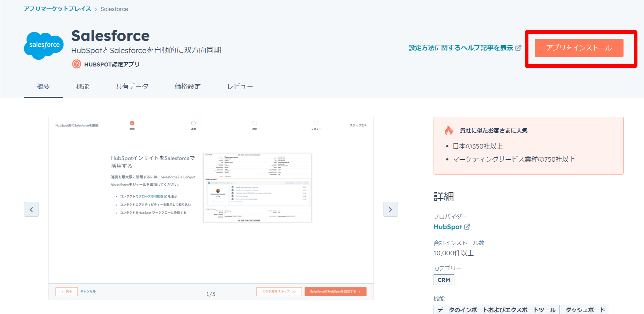Click the 日本の350社以上 bullet text
The width and height of the screenshot is (644, 314).
click(478, 146)
